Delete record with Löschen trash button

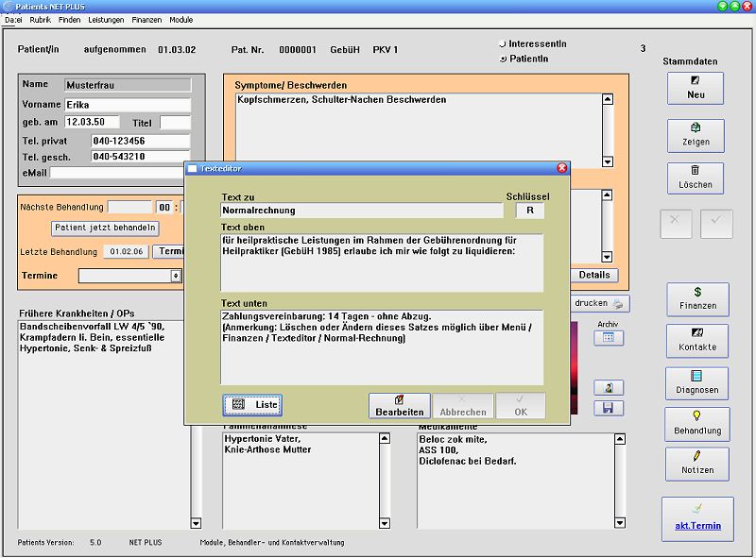pyautogui.click(x=696, y=178)
